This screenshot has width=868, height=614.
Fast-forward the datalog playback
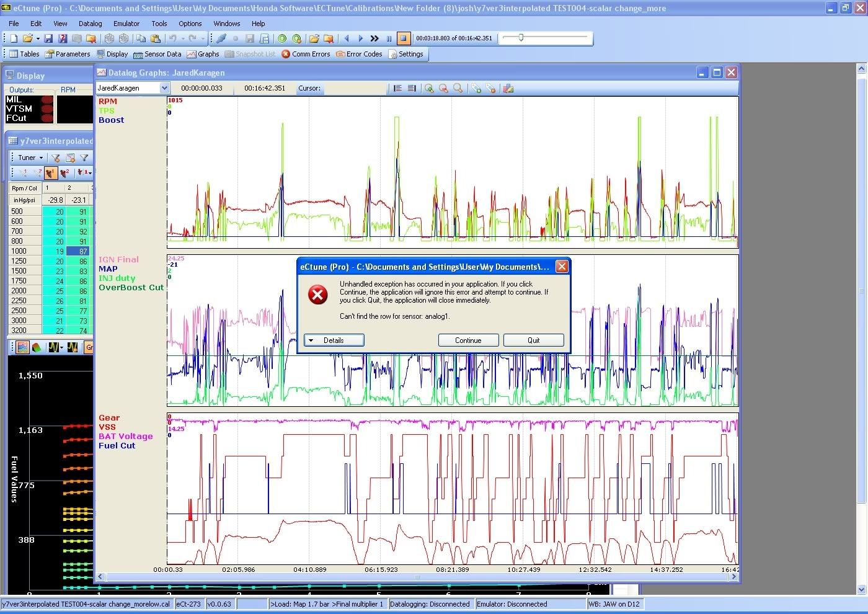pos(374,38)
